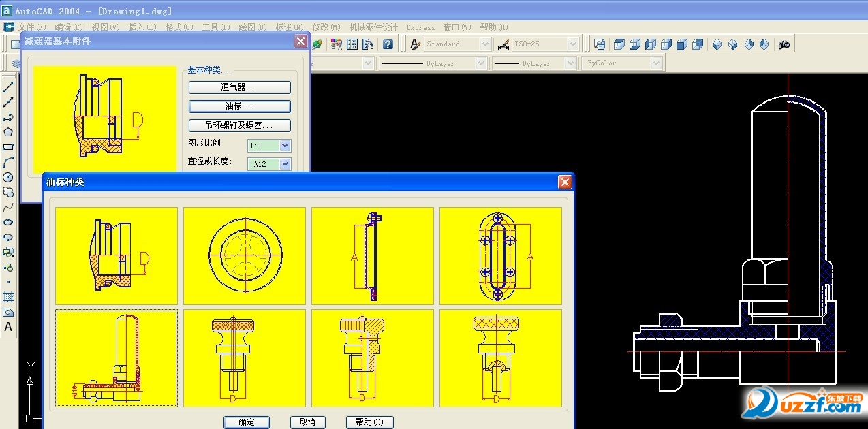Switch to Top view cube icon

tap(619, 44)
